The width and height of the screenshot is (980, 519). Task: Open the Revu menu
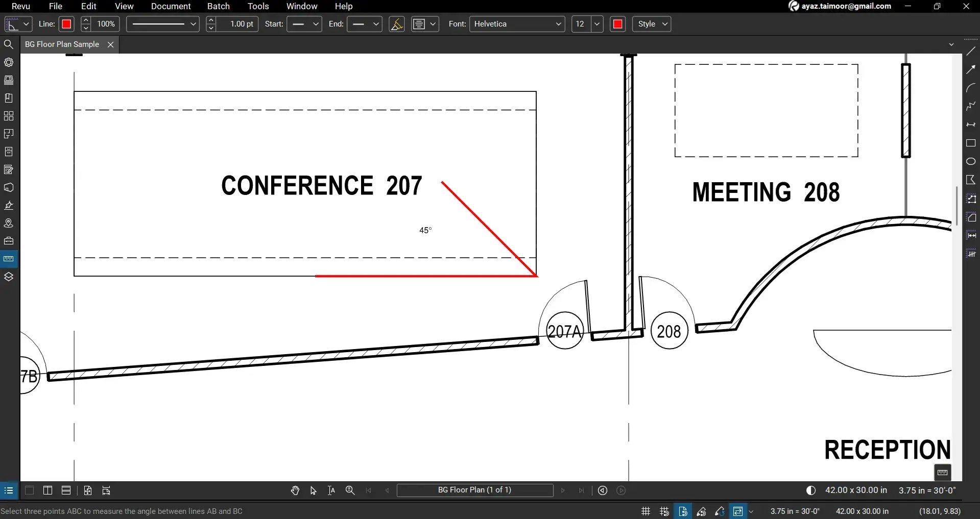(x=21, y=6)
